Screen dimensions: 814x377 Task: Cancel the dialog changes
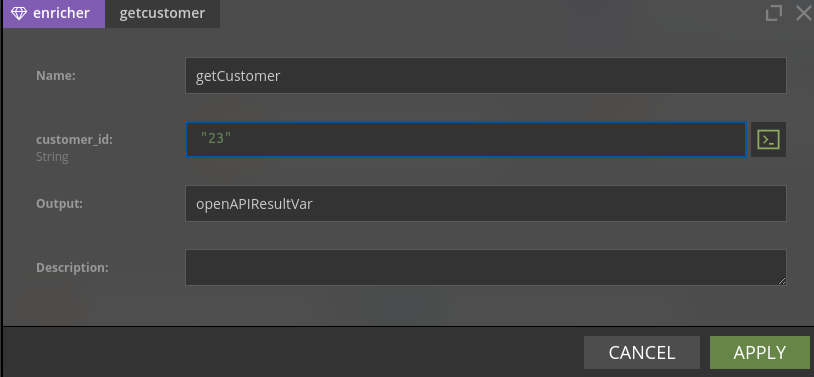(642, 353)
